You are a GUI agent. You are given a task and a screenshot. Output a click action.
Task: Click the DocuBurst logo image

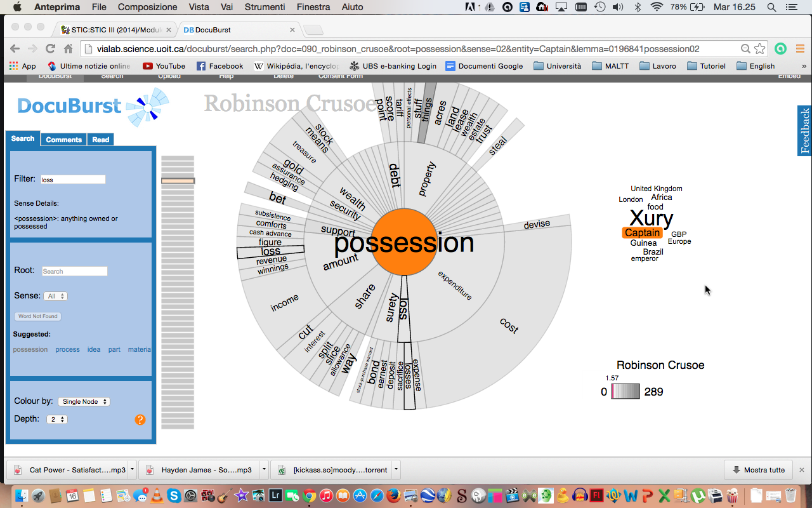pos(93,107)
